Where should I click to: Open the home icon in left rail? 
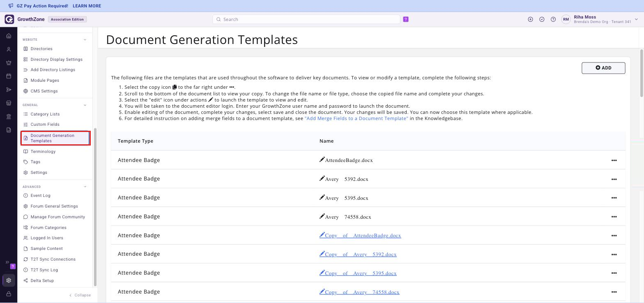click(9, 36)
